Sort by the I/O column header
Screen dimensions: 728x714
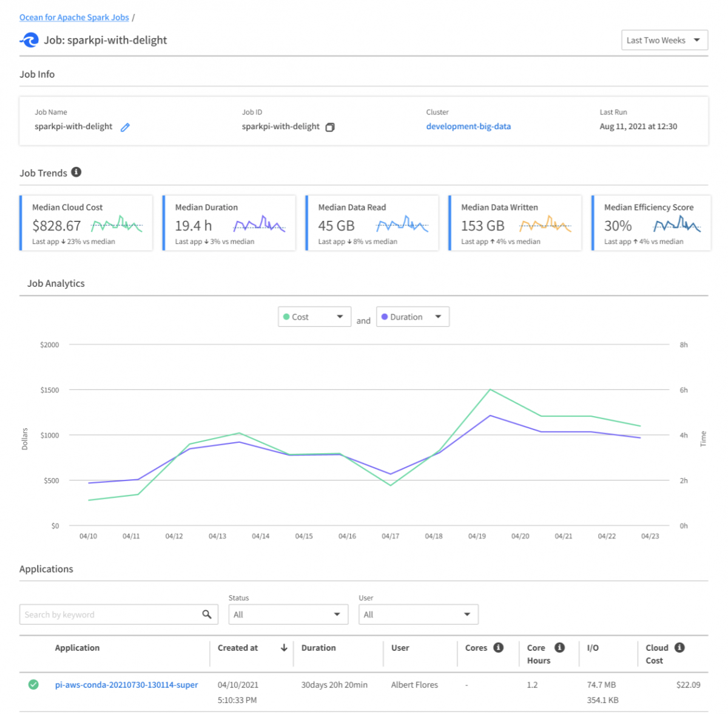[x=593, y=648]
